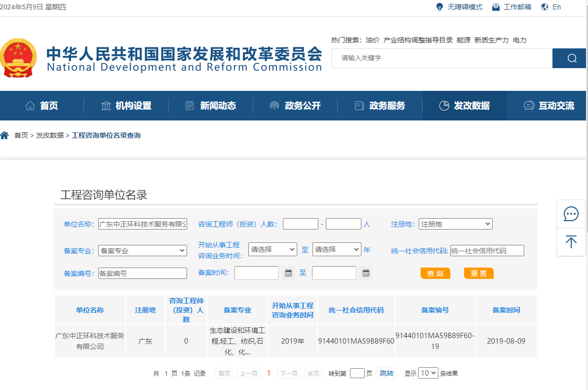
Task: Switch to En language link
Action: click(x=556, y=7)
